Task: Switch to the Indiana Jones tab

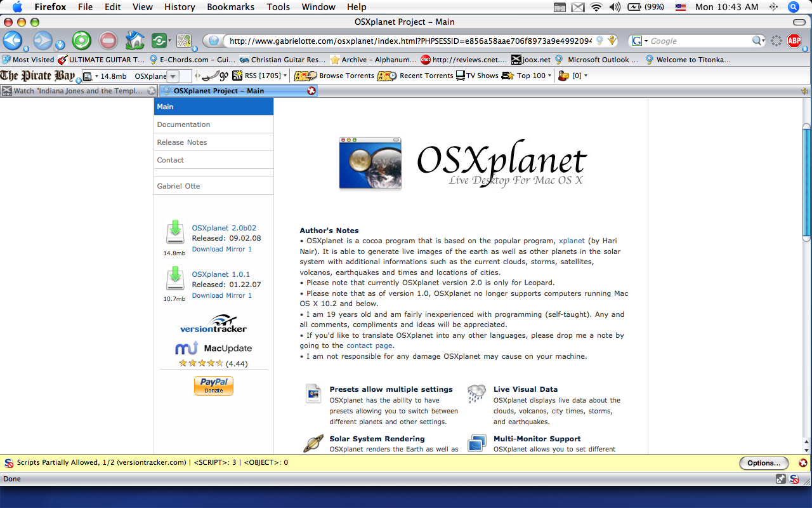Action: pyautogui.click(x=78, y=91)
